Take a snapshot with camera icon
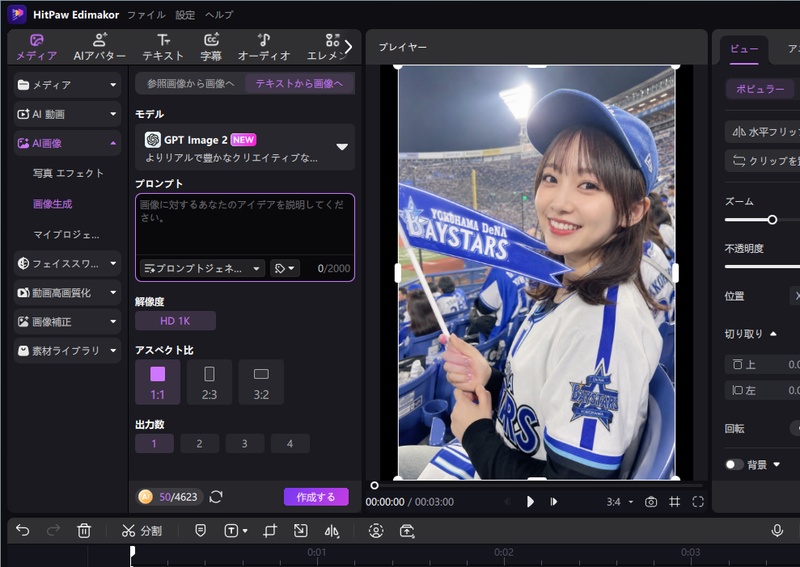 [x=651, y=502]
